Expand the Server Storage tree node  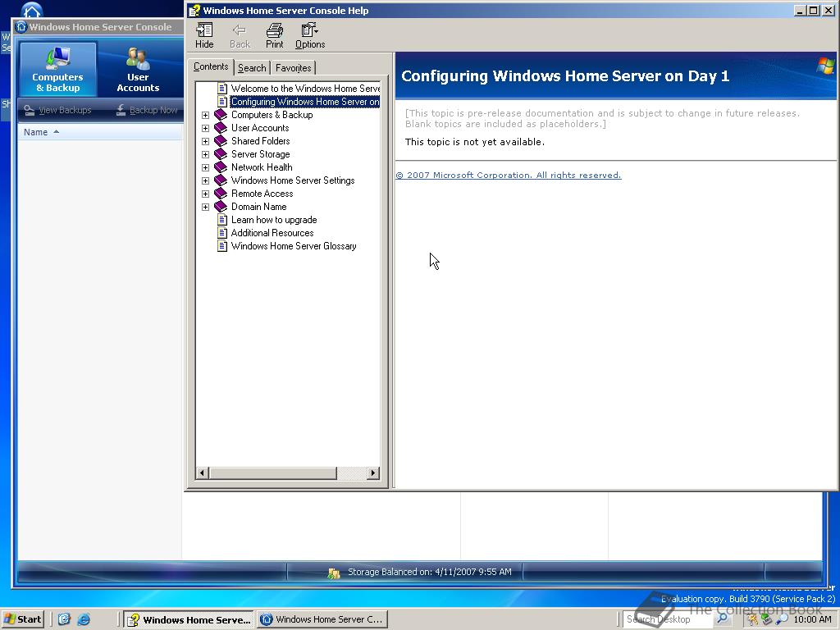tap(205, 154)
